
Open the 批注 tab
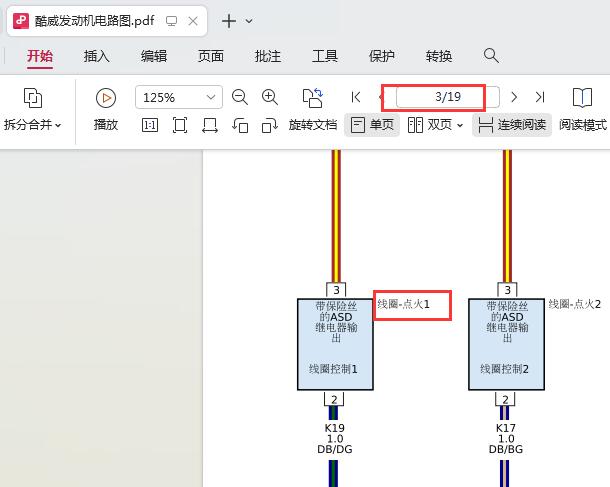coord(268,56)
